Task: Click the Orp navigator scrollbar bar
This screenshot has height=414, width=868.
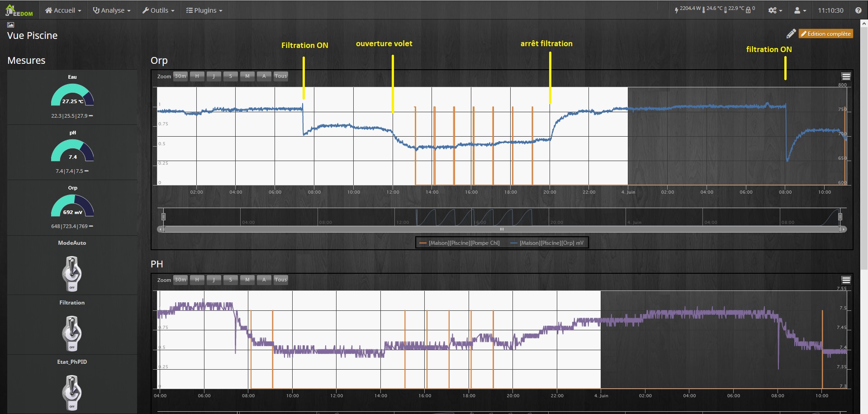Action: click(502, 229)
